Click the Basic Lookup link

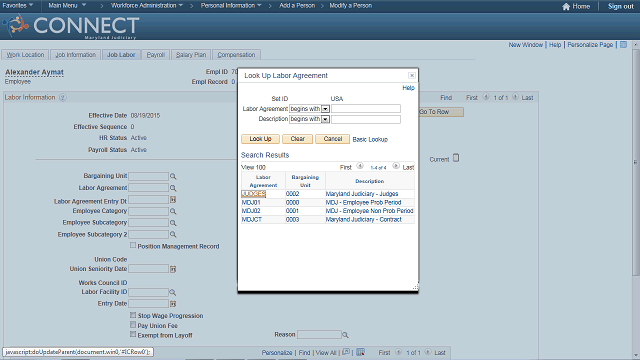tap(370, 140)
